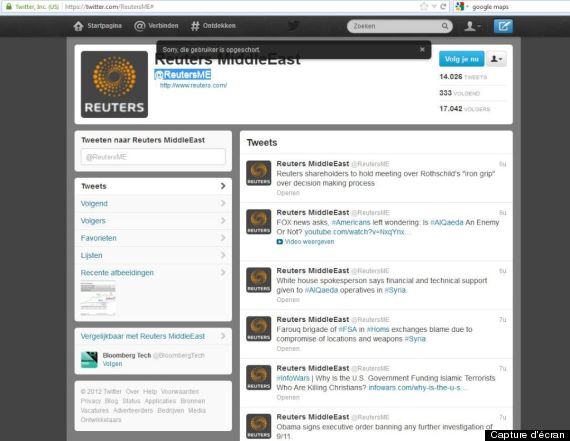Click the padlock site identity icon
The width and height of the screenshot is (570, 441).
9,6
